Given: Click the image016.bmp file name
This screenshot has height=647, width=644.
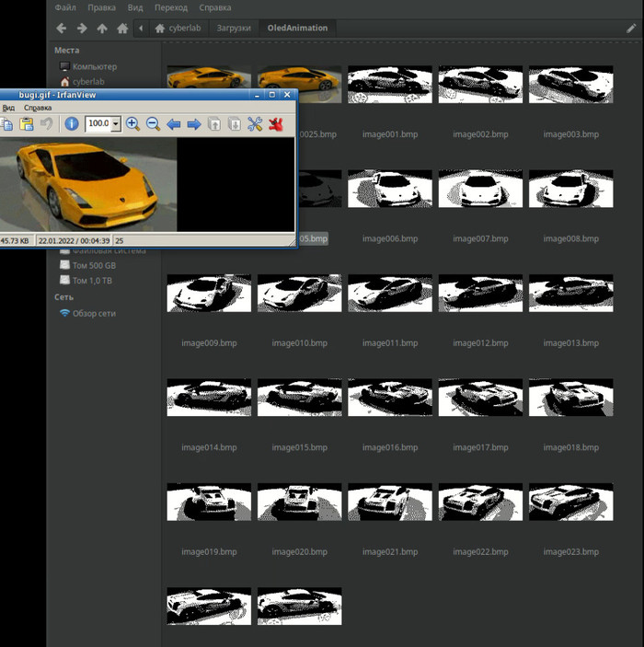Looking at the screenshot, I should 390,447.
